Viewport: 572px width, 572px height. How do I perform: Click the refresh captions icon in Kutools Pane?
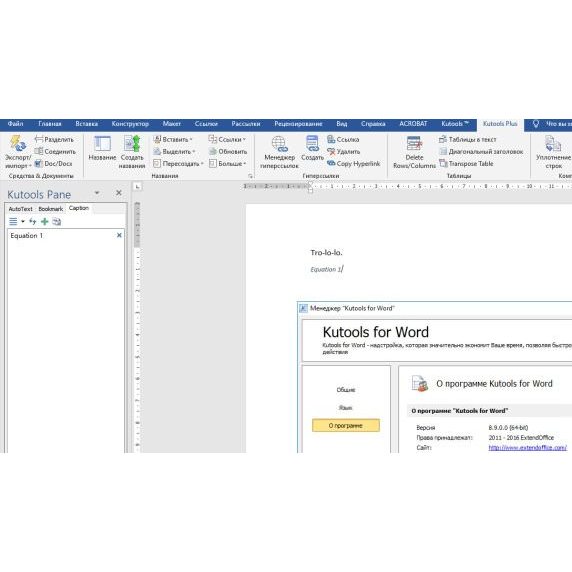pyautogui.click(x=33, y=221)
